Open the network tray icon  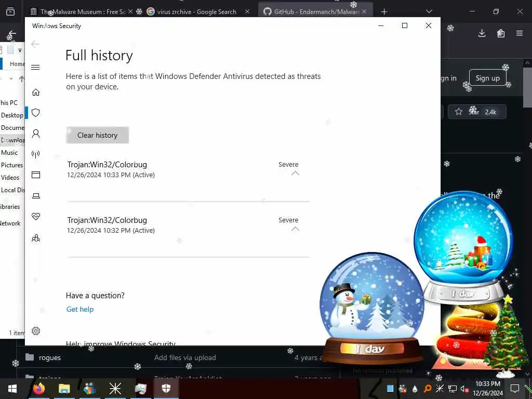point(453,389)
